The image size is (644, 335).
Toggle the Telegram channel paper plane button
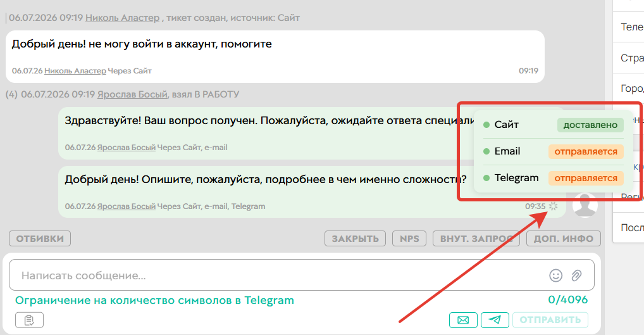[x=495, y=320]
